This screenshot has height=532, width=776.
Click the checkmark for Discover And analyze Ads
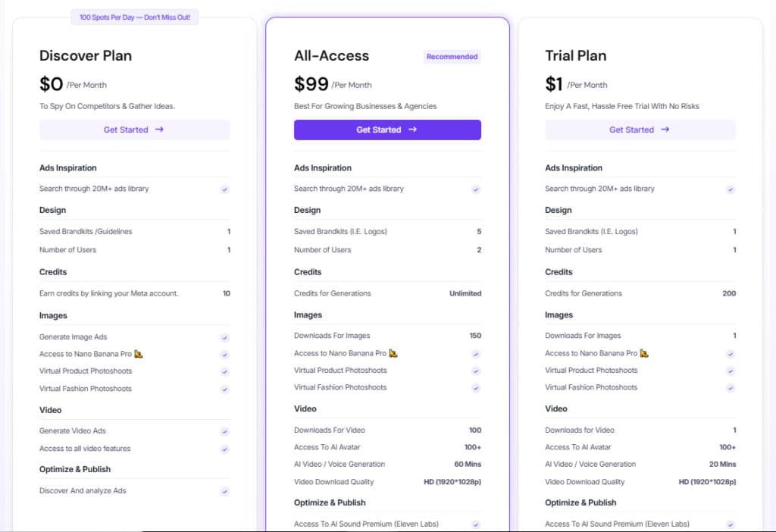click(x=224, y=490)
